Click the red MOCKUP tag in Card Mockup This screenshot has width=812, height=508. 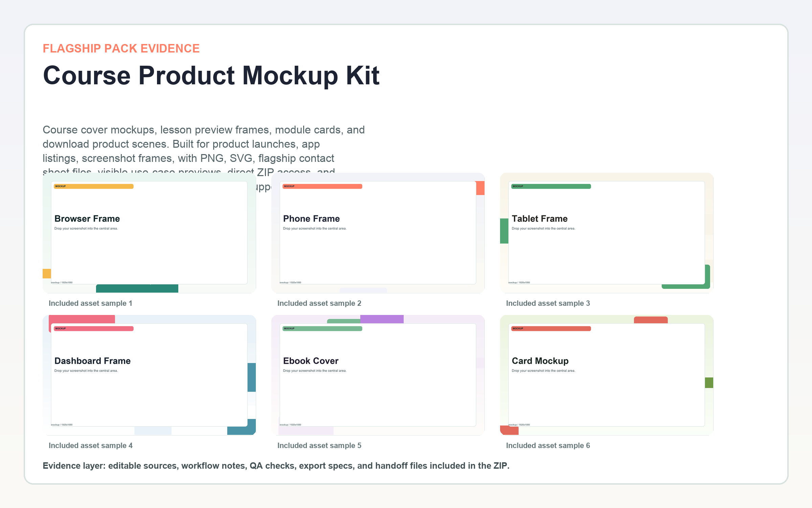551,329
